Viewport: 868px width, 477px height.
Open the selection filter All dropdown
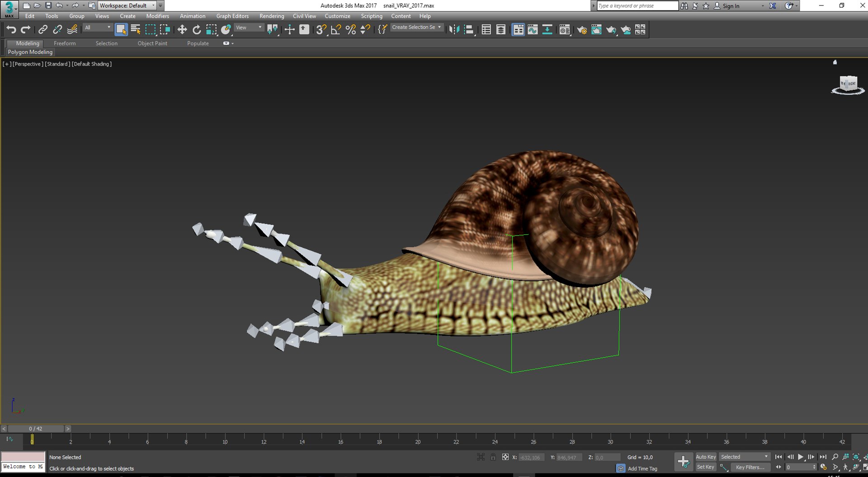point(97,28)
